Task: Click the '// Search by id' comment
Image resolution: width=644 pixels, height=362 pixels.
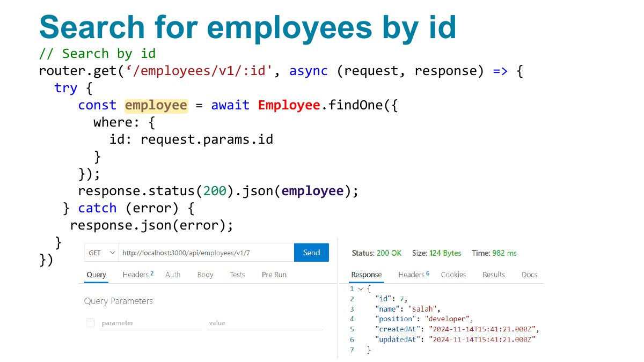Action: [97, 54]
